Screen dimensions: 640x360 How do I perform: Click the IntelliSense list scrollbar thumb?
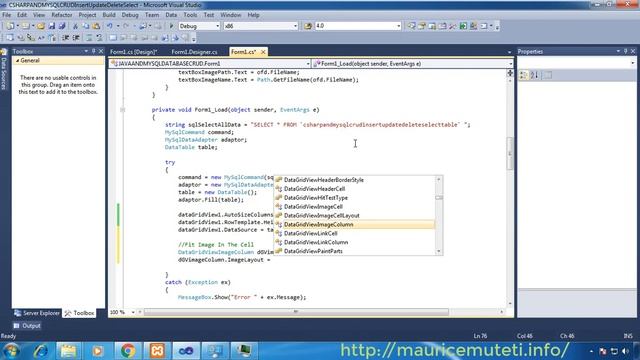tap(439, 198)
